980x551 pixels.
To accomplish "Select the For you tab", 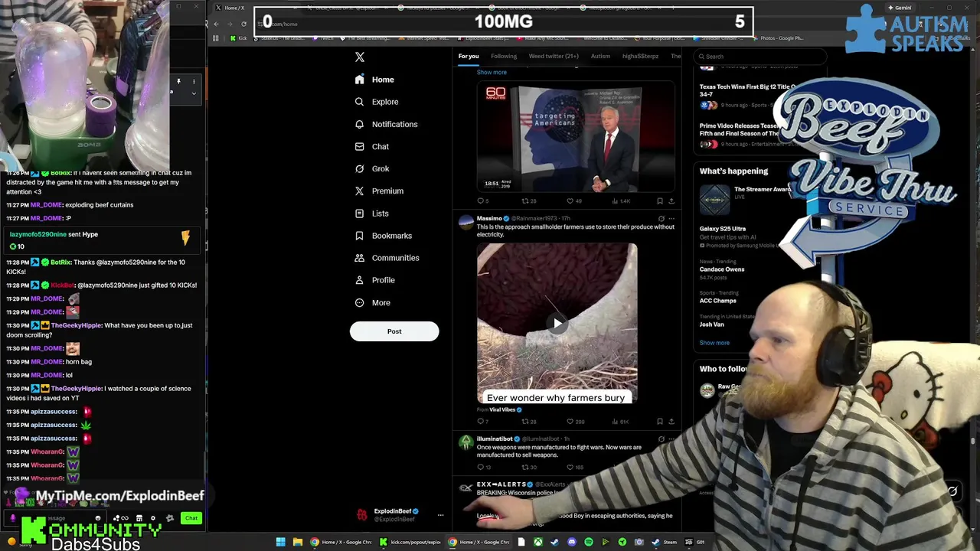I will (x=469, y=56).
